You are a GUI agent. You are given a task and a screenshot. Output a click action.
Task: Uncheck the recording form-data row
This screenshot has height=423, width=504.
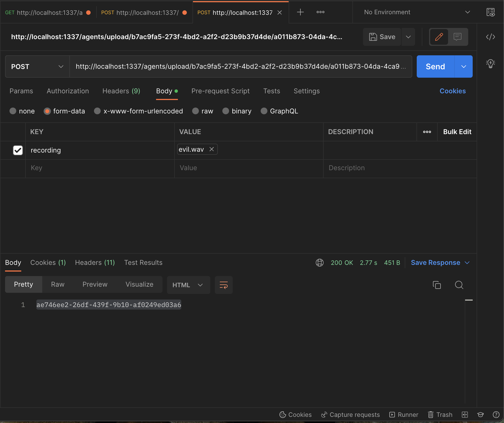pos(18,150)
